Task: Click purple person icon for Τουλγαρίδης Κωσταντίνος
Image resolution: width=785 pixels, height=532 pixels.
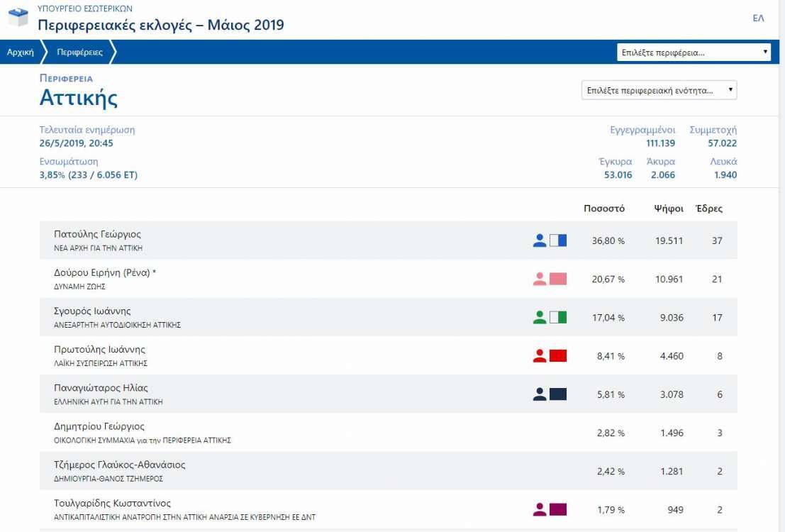Action: pyautogui.click(x=540, y=509)
